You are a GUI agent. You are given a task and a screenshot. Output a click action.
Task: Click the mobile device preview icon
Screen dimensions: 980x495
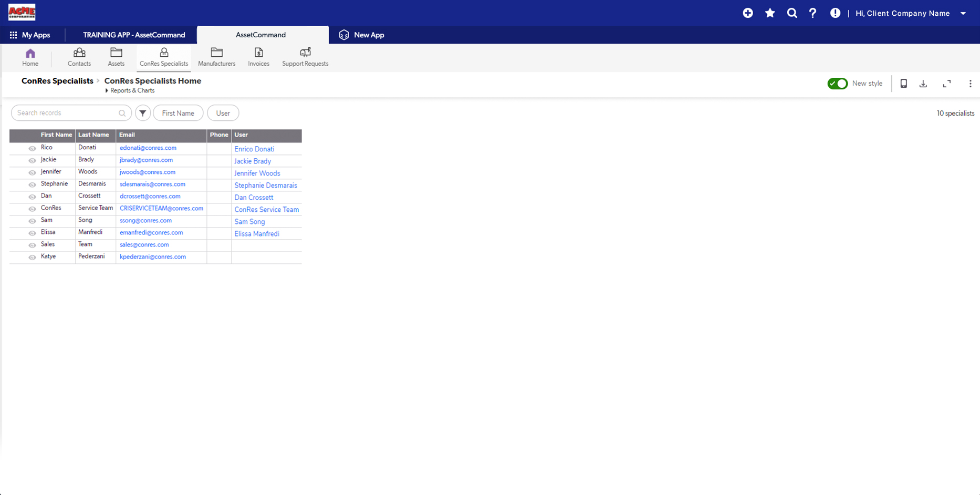[x=904, y=84]
